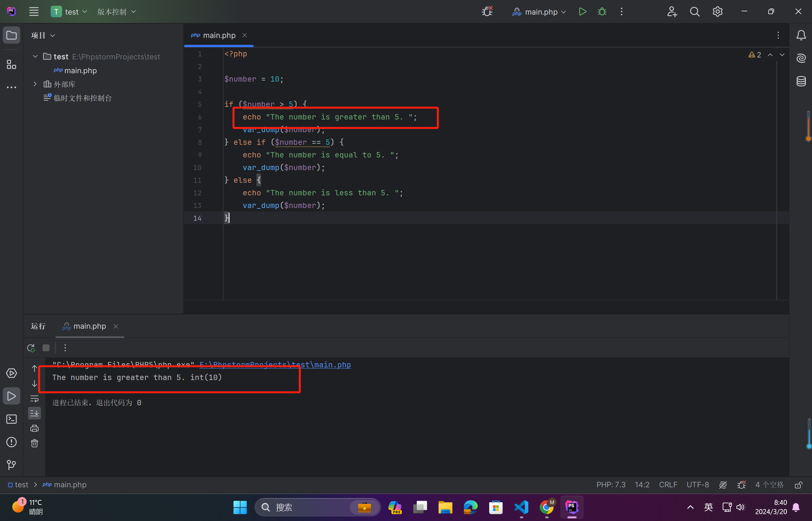This screenshot has height=521, width=812.
Task: Open the Structure tool window
Action: click(x=12, y=64)
